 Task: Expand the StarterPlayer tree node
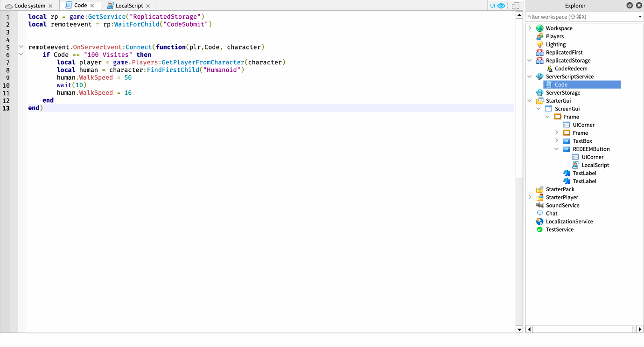(530, 197)
